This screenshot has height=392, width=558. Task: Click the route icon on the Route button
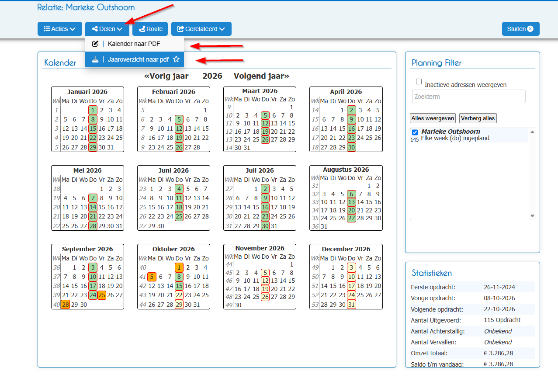click(142, 29)
